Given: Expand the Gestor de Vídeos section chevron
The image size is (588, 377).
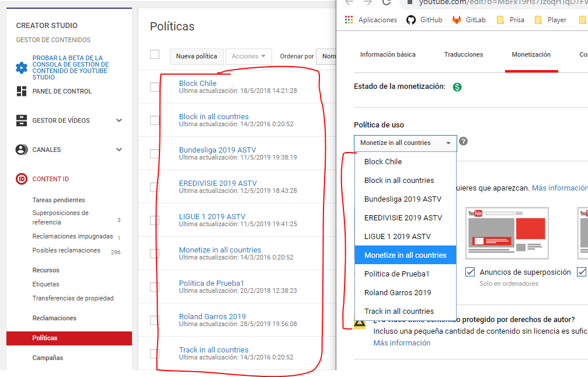Looking at the screenshot, I should point(119,120).
